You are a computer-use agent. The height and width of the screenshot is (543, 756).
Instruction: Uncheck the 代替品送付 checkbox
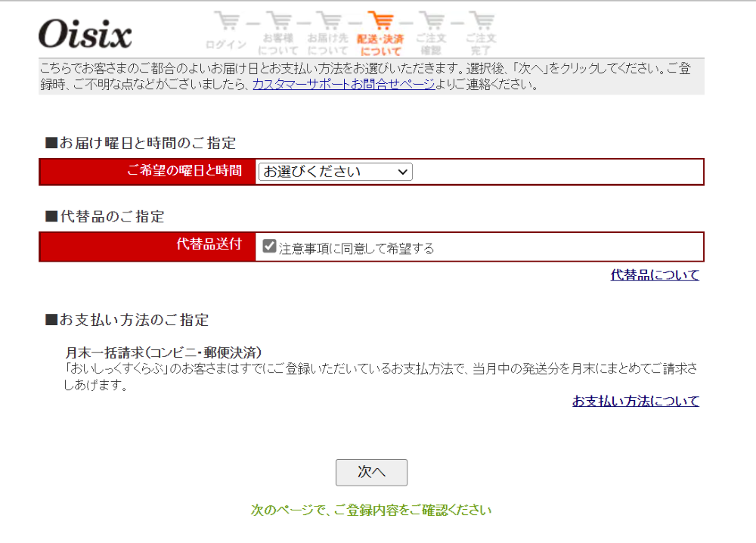coord(269,247)
